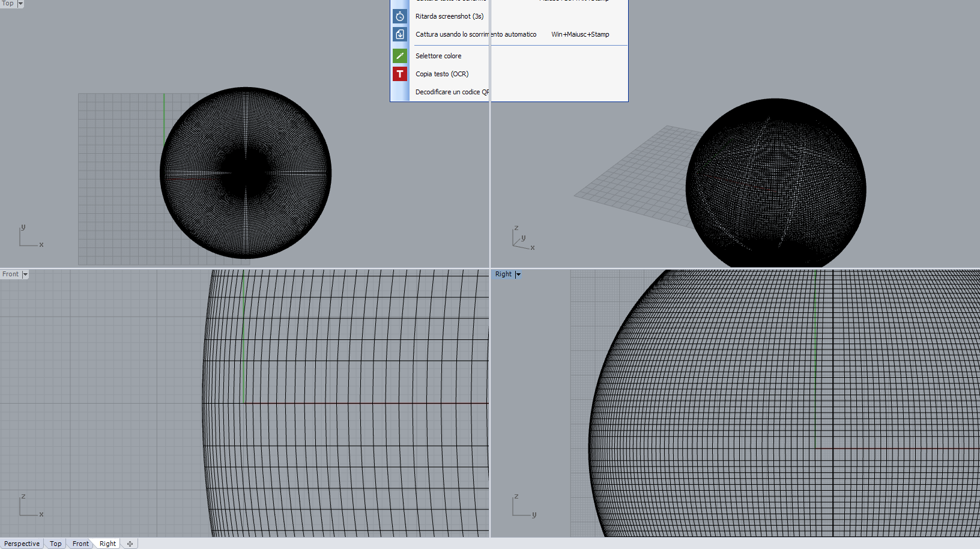Open Selettore colore from the menu
The image size is (980, 549).
[x=438, y=56]
